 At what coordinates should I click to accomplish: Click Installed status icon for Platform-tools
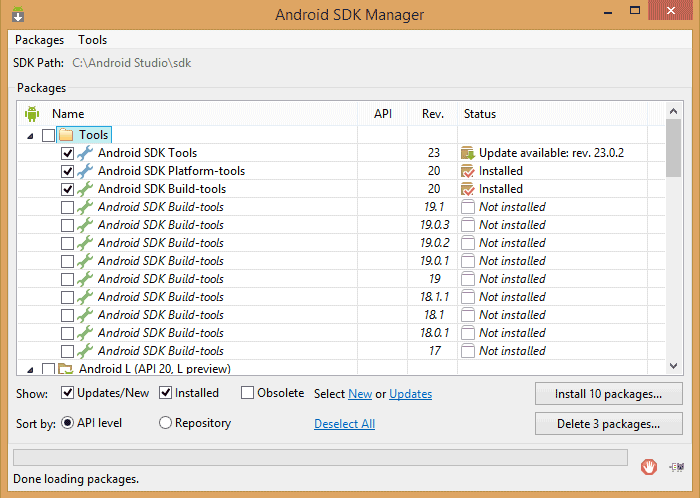pos(468,171)
